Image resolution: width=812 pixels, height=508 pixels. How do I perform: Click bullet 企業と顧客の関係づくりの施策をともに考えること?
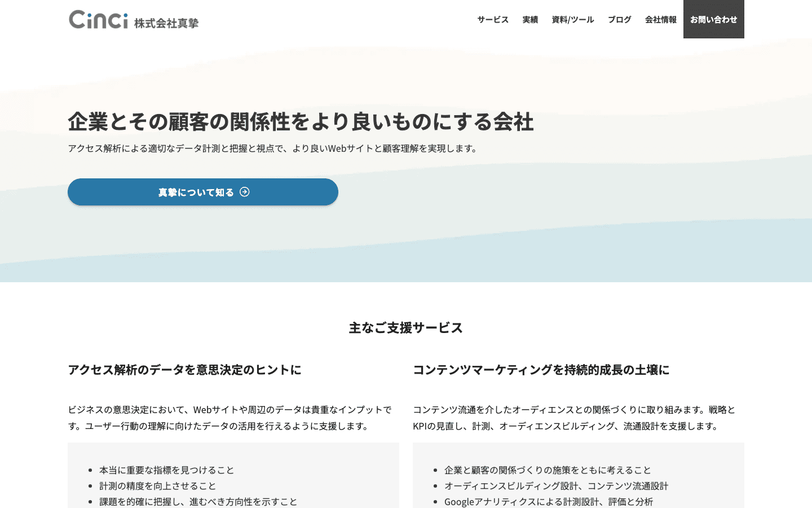tap(548, 470)
